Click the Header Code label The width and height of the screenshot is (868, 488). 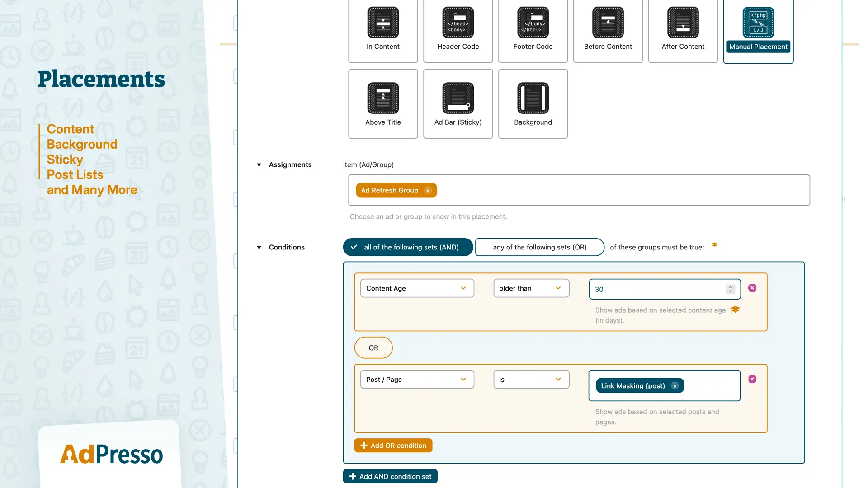point(458,47)
